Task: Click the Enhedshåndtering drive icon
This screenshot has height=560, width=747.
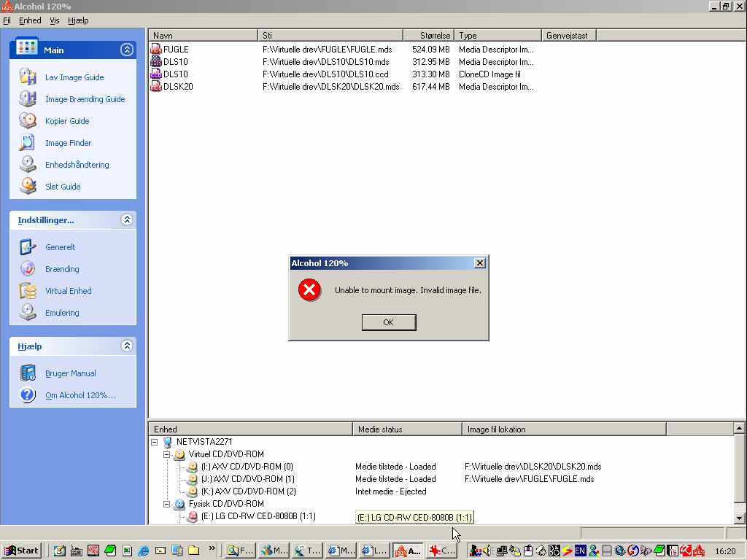Action: (x=28, y=164)
